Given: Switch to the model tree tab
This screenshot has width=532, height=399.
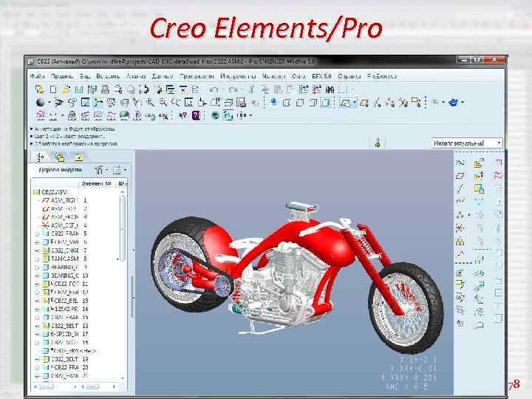Looking at the screenshot, I should (40, 157).
